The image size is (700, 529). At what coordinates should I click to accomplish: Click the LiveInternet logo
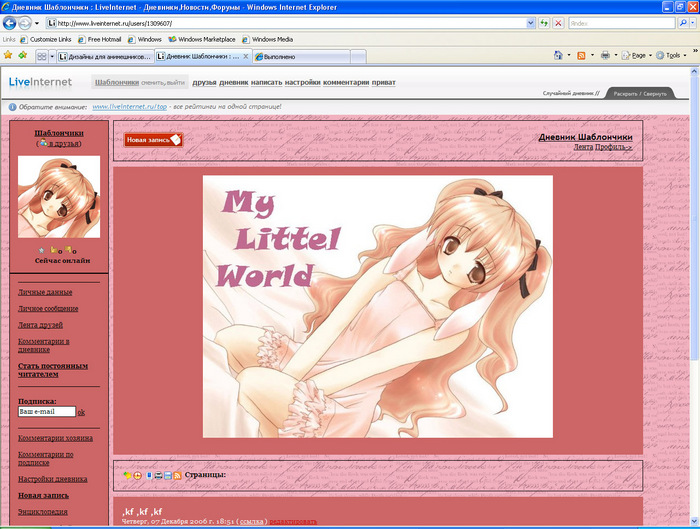[x=40, y=82]
